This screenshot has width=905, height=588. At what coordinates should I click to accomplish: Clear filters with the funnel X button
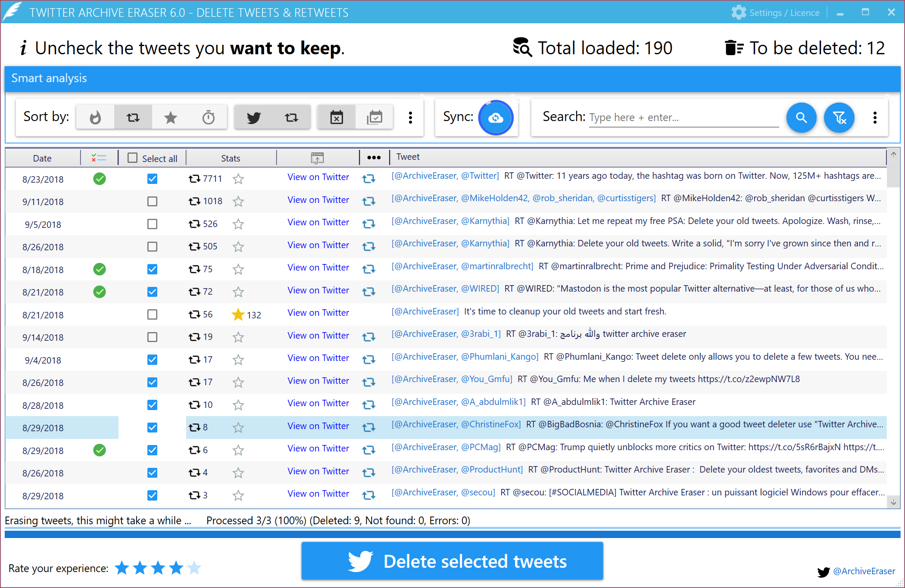coord(839,117)
